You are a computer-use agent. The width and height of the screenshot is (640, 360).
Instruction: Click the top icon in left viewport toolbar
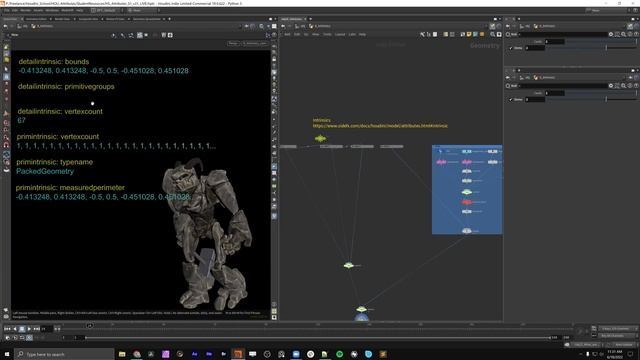[x=6, y=47]
